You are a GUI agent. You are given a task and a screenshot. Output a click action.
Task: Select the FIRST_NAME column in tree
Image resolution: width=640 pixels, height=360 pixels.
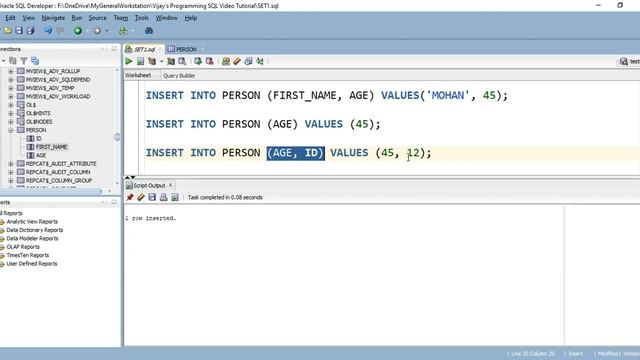point(51,147)
